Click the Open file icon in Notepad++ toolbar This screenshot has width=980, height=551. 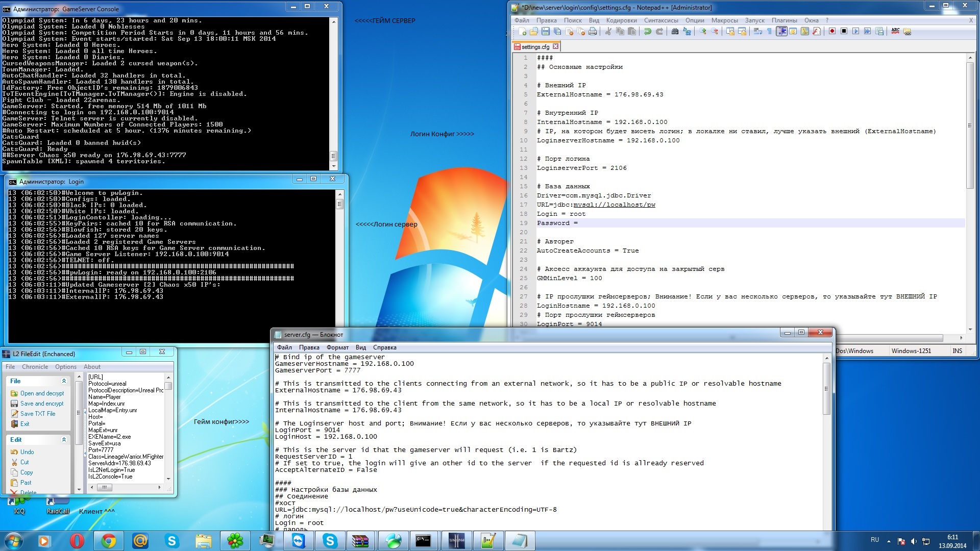tap(534, 31)
